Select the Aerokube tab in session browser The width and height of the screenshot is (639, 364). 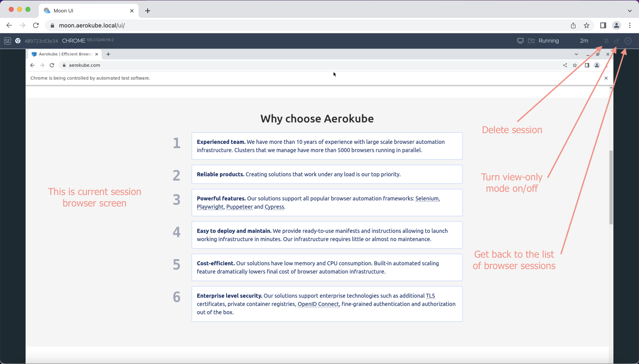click(65, 54)
